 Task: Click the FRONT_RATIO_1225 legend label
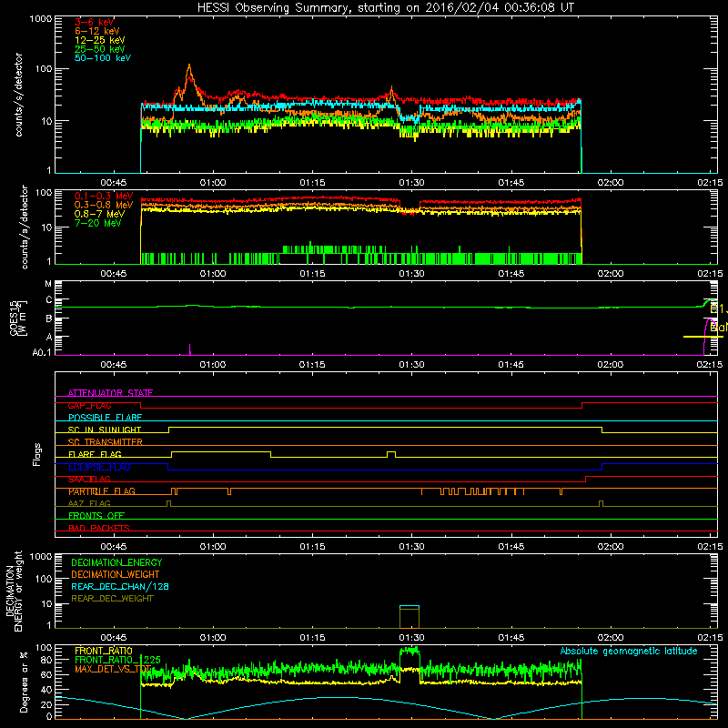[117, 660]
